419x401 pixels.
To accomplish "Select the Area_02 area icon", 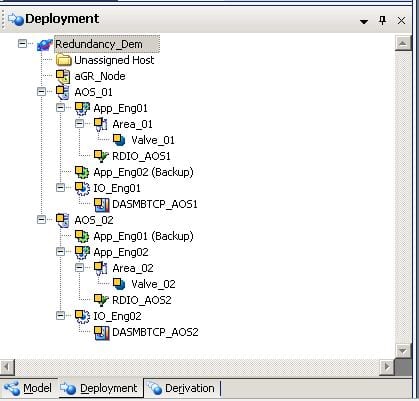I will 101,268.
